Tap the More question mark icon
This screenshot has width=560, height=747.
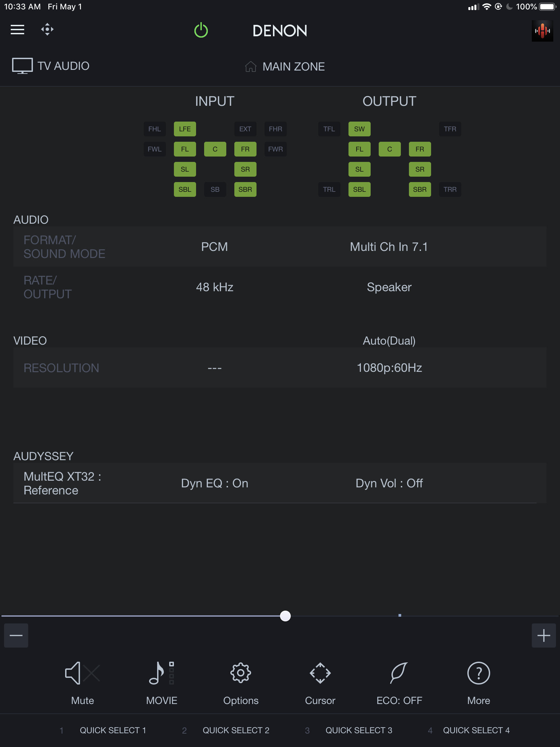(x=478, y=682)
